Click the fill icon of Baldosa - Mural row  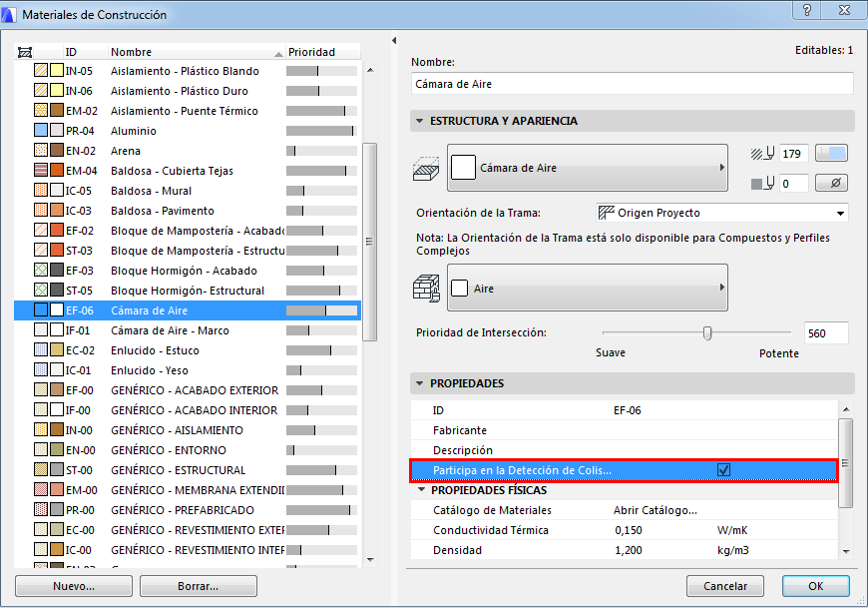41,191
